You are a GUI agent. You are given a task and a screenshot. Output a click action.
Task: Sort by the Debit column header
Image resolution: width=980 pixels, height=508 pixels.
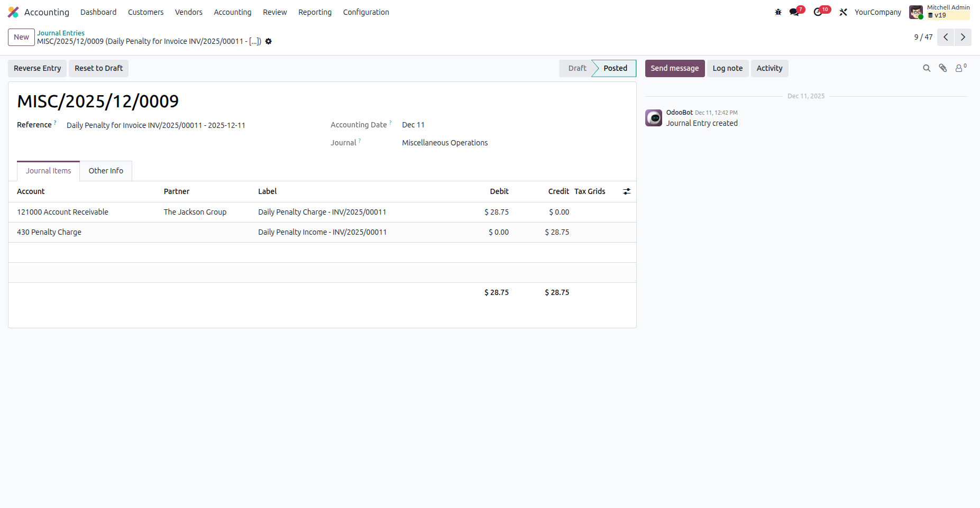pos(499,191)
